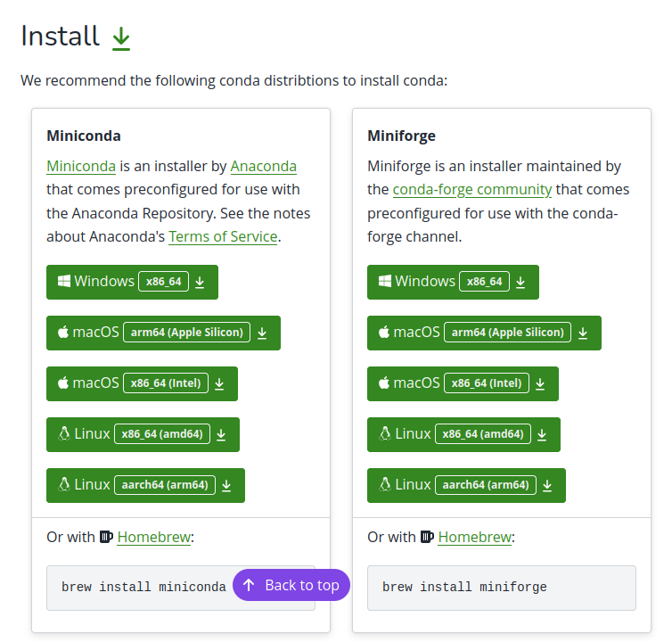Click the Back to top button
Viewport: 672px width, 642px height.
point(291,585)
